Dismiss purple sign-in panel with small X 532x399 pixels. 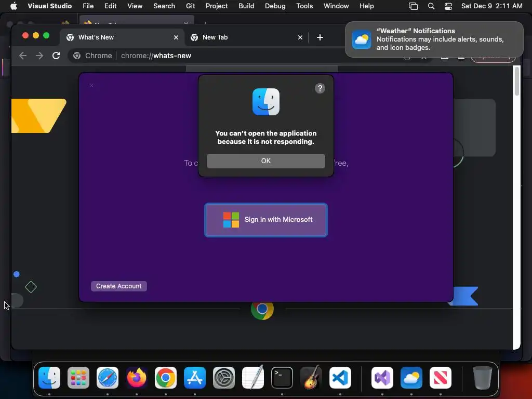[91, 86]
